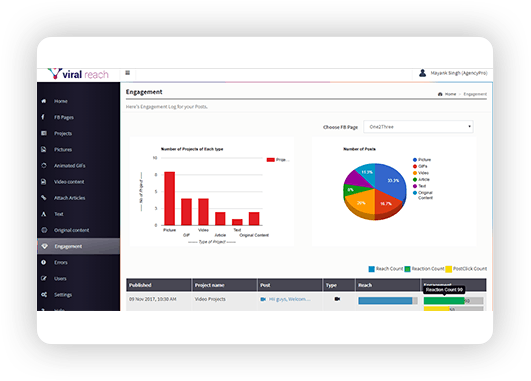Click the Engagement breadcrumb text
Image resolution: width=531 pixels, height=381 pixels.
point(475,94)
